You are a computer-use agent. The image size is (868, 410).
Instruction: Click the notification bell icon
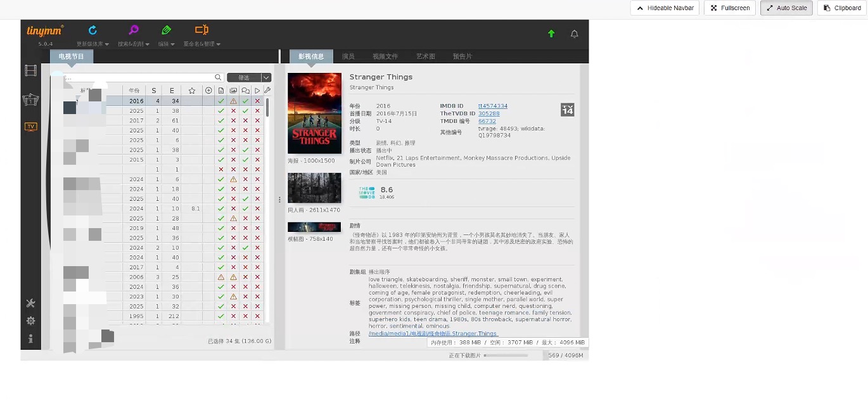point(574,34)
